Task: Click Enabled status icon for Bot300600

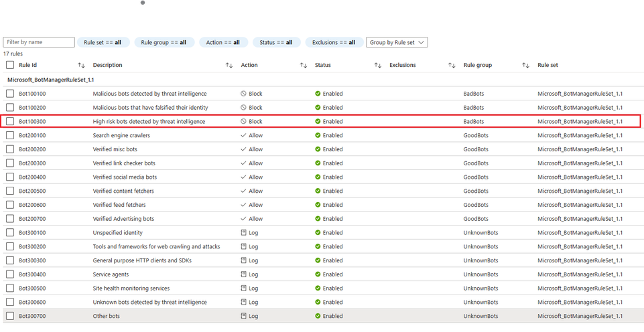Action: pos(318,302)
